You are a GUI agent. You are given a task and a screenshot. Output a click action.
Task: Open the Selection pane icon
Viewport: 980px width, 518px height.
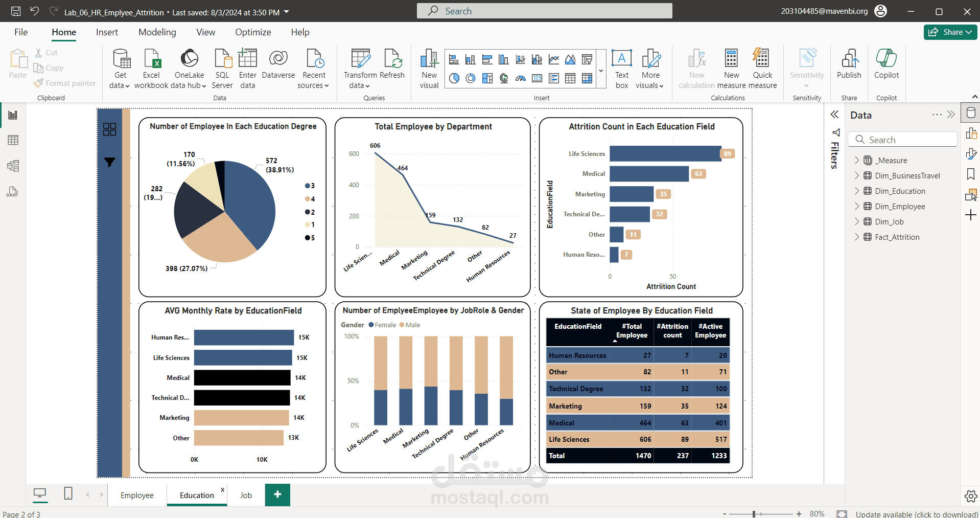point(971,195)
